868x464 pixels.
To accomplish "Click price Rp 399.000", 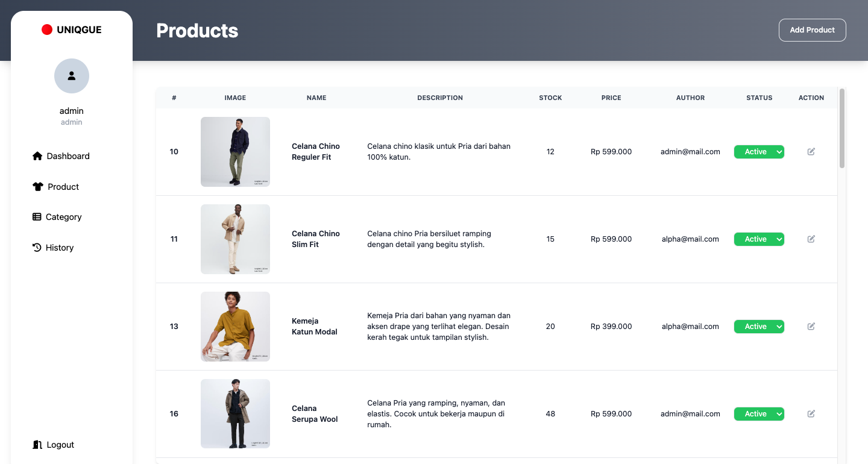I will coord(611,327).
